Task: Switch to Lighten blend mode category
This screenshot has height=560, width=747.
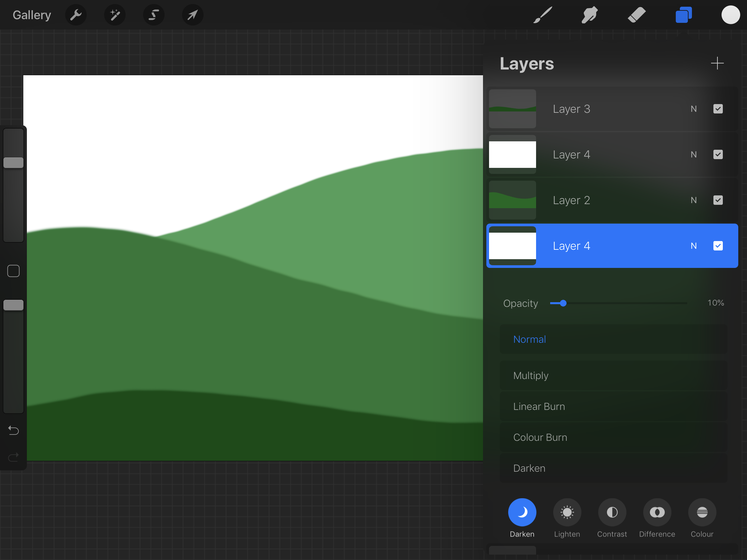Action: click(567, 512)
